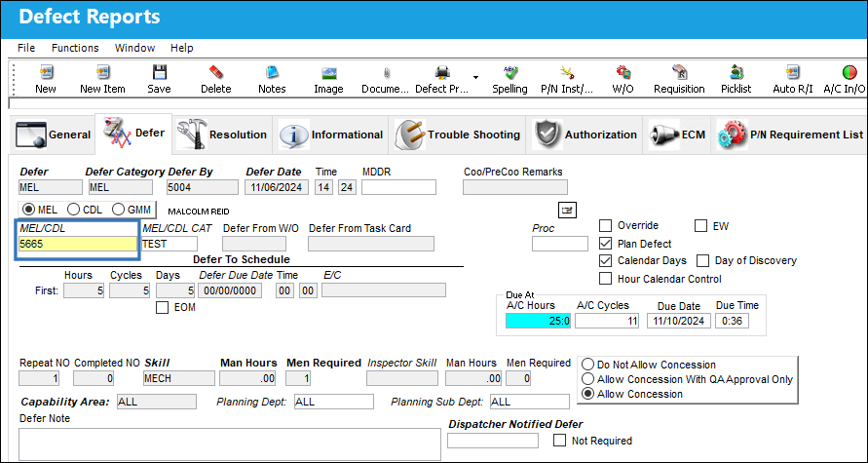868x463 pixels.
Task: Click the Requisition toolbar icon
Action: 679,72
